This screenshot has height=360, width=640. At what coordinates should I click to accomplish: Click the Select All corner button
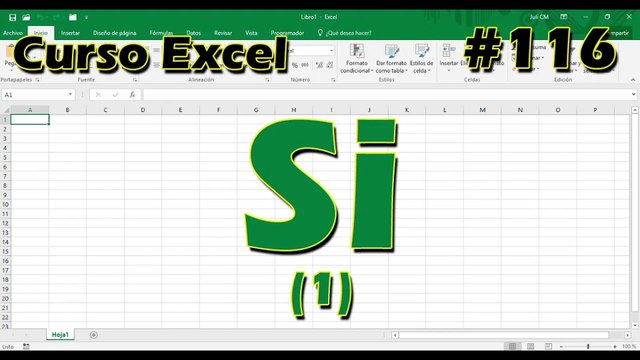[x=5, y=110]
